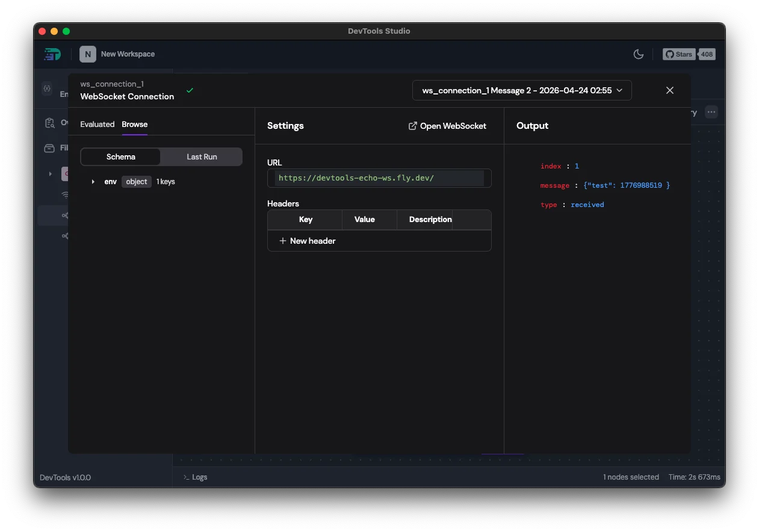
Task: Expand the env object tree node
Action: click(x=93, y=182)
